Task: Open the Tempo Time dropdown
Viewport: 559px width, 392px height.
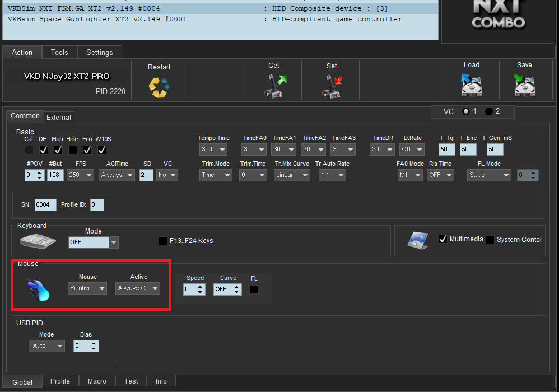Action: [x=213, y=150]
